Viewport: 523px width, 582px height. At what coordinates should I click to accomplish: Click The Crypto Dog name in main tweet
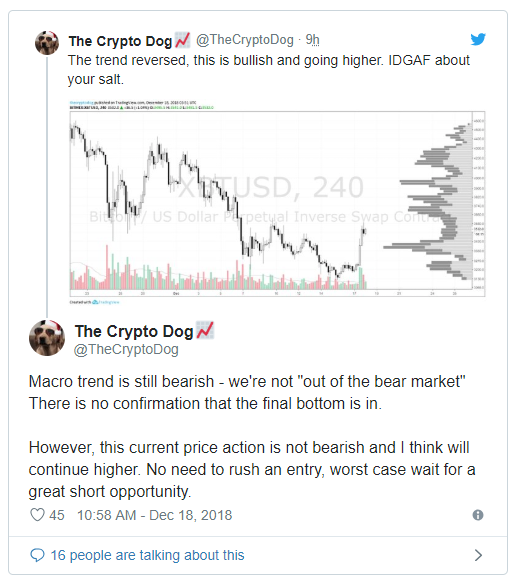pos(134,331)
